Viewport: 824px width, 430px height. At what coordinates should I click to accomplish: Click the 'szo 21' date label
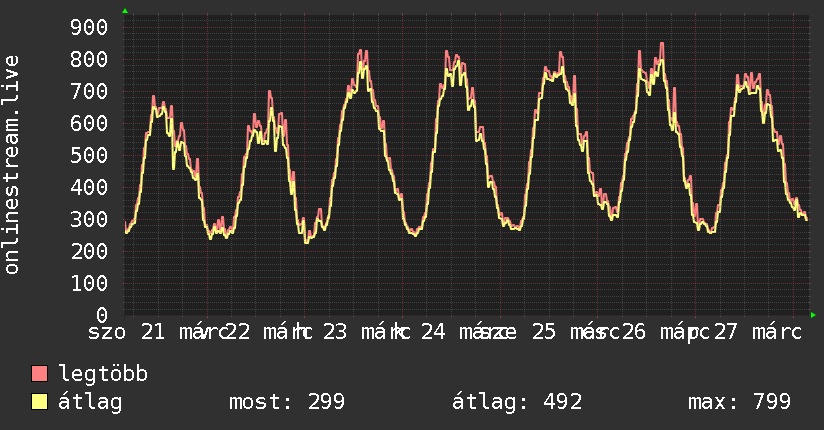click(126, 332)
